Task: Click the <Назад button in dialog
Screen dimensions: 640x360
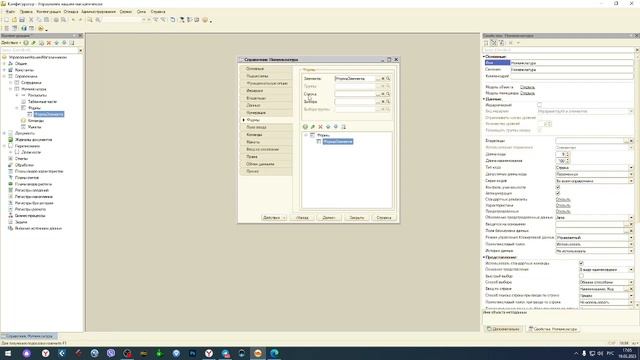Action: (302, 218)
